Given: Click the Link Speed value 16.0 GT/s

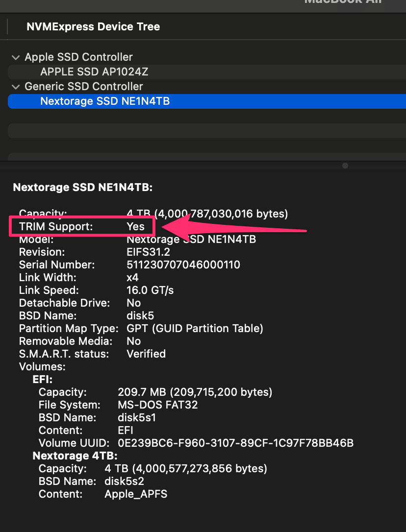Looking at the screenshot, I should tap(150, 290).
